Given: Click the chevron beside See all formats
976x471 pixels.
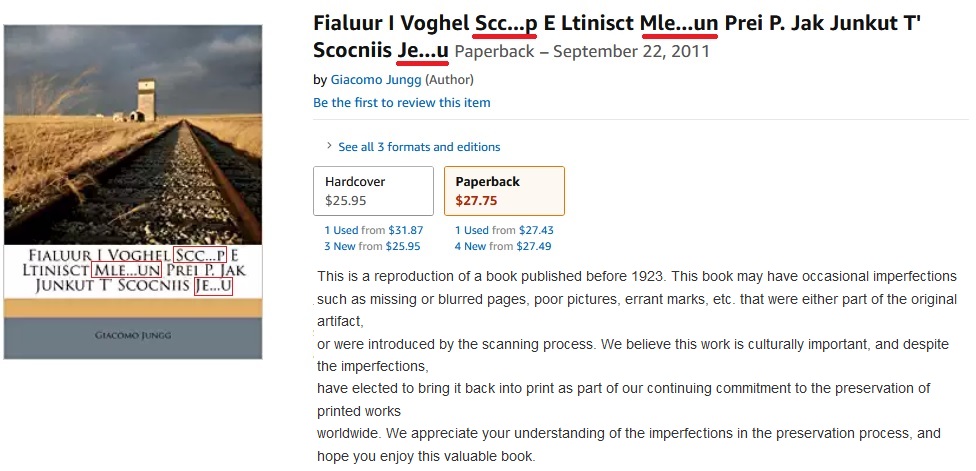Looking at the screenshot, I should click(x=329, y=146).
